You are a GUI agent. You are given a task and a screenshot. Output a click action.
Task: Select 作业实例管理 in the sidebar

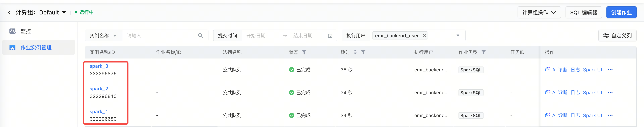tap(36, 48)
